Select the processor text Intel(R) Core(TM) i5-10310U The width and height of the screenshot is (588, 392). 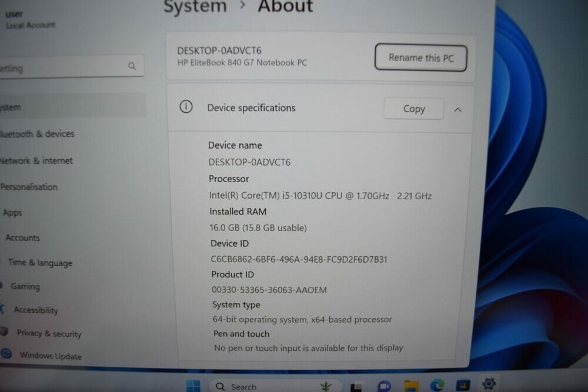pos(266,196)
